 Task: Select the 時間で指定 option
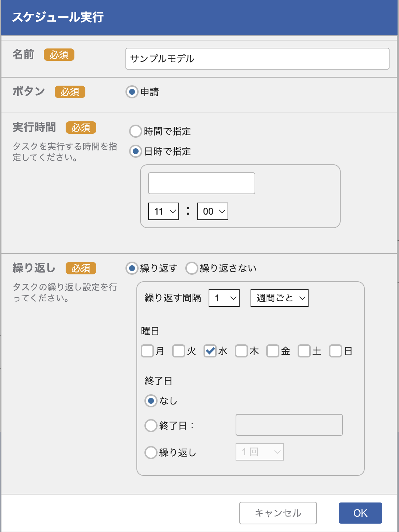[135, 131]
